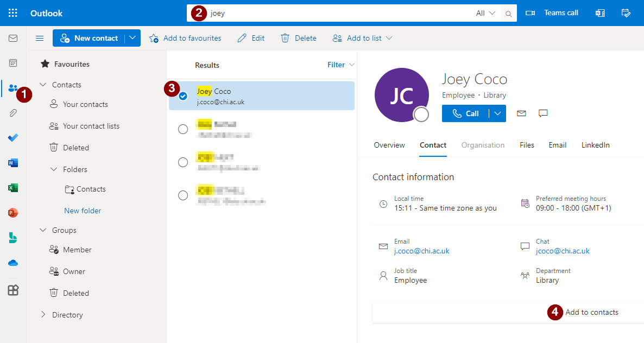Click the search magnifier icon
This screenshot has height=343, width=644.
pos(508,14)
